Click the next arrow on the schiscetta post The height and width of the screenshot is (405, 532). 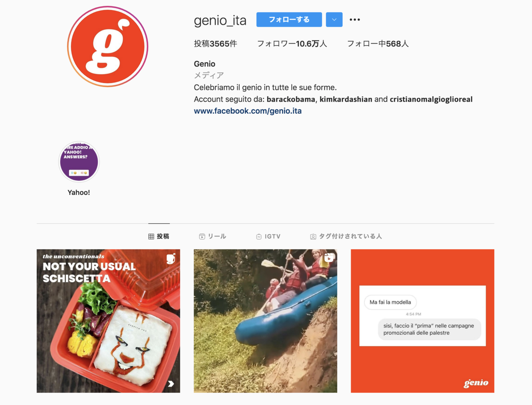coord(171,384)
